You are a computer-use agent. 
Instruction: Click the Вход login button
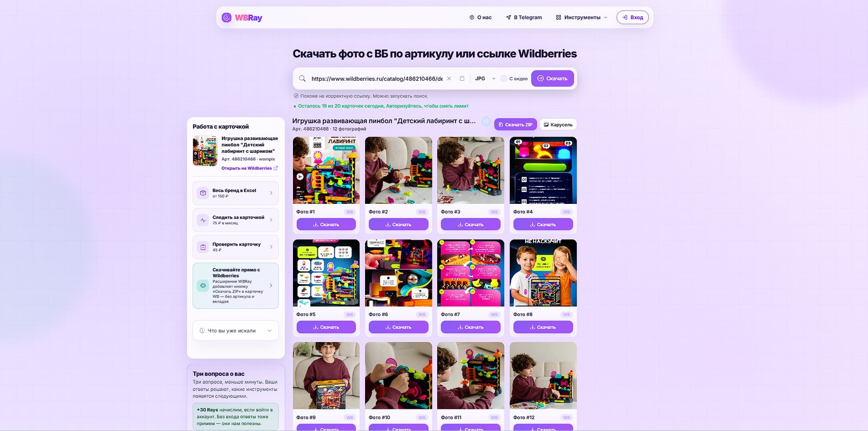click(x=633, y=17)
